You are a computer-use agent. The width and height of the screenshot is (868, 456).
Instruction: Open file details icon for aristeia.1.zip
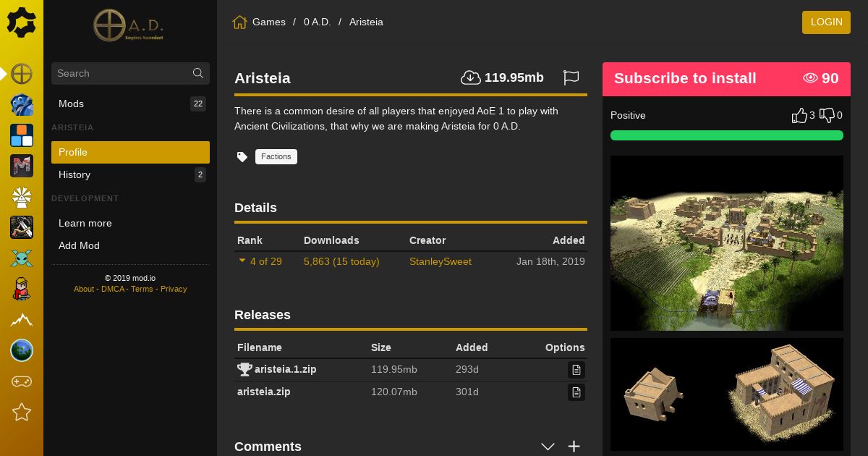click(x=576, y=370)
